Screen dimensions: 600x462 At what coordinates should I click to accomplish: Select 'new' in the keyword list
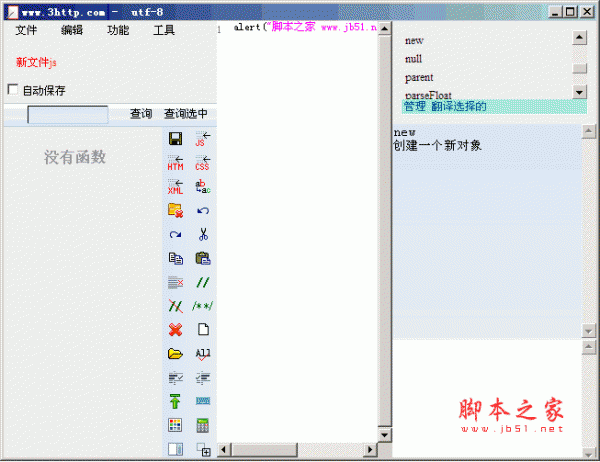coord(414,40)
